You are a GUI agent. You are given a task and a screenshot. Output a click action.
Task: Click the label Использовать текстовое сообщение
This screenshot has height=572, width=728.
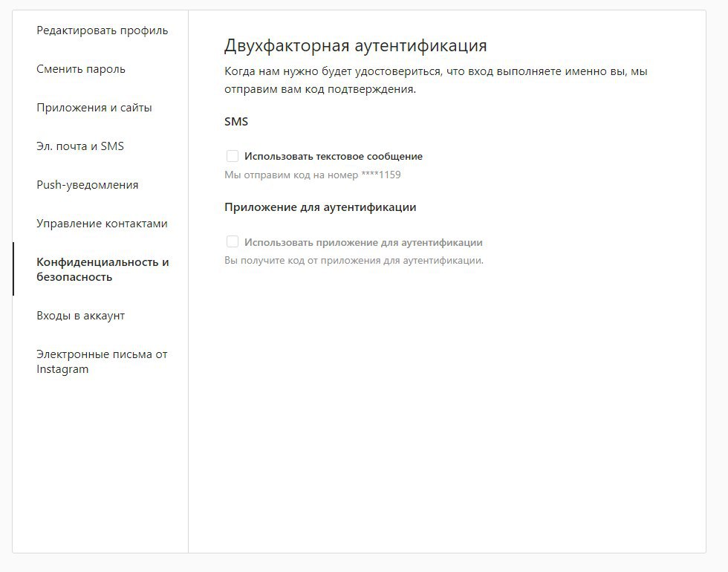point(334,157)
